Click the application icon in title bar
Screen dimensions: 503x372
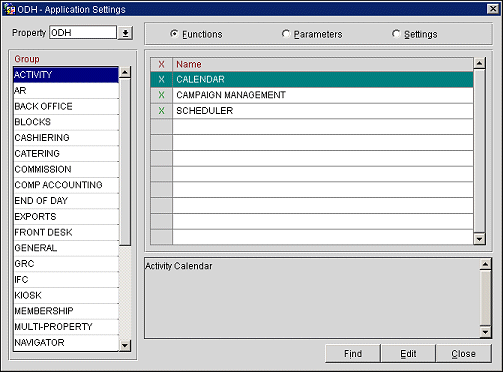point(9,9)
